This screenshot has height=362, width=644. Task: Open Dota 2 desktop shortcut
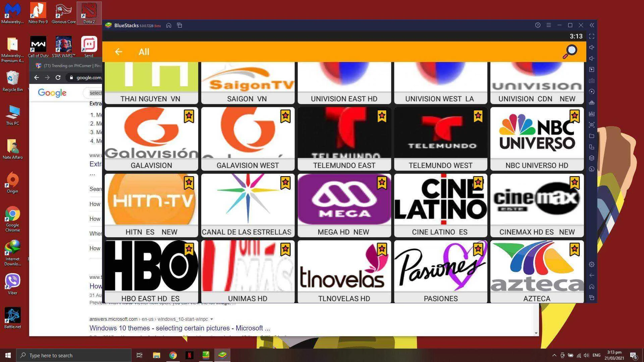89,13
